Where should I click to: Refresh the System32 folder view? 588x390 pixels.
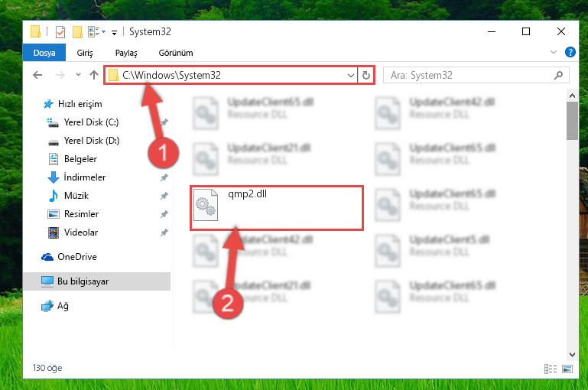point(366,76)
